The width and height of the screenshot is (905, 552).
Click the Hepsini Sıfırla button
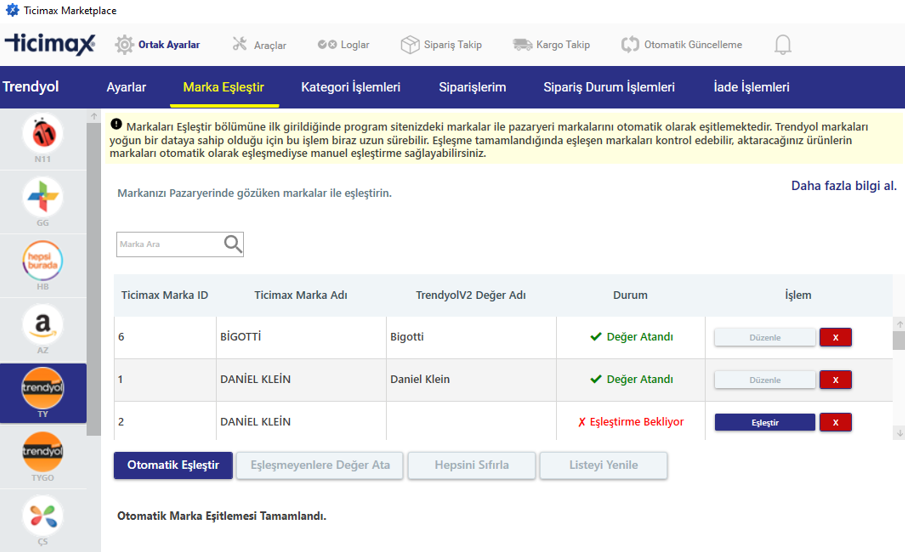pyautogui.click(x=472, y=465)
